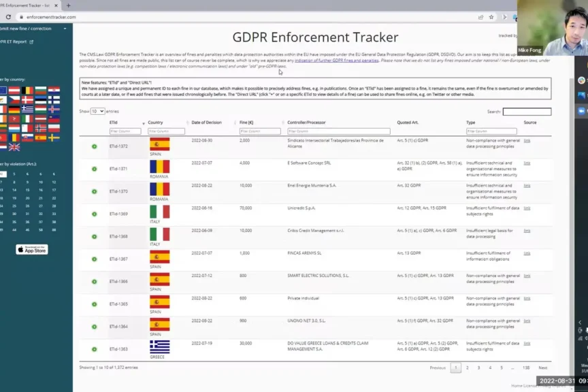588x392 pixels.
Task: Focus the Search input field
Action: [x=527, y=112]
